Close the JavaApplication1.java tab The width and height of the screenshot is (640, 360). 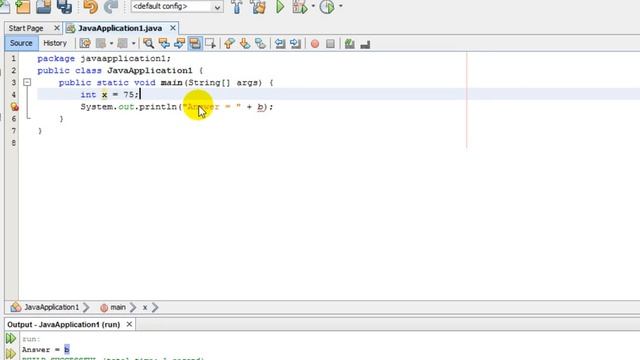pyautogui.click(x=173, y=28)
